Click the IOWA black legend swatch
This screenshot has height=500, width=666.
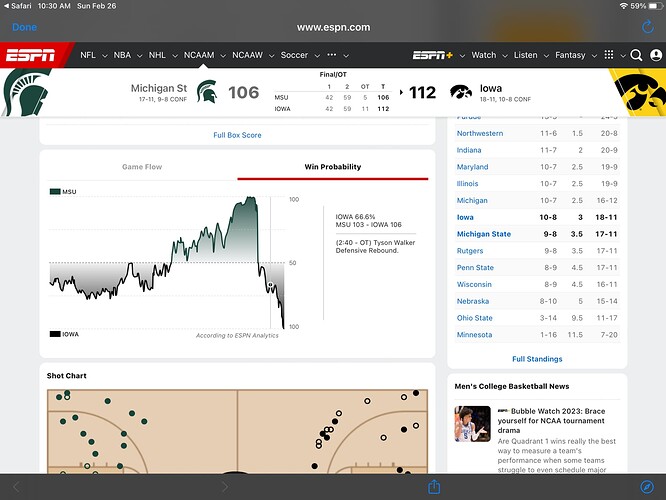(x=55, y=334)
